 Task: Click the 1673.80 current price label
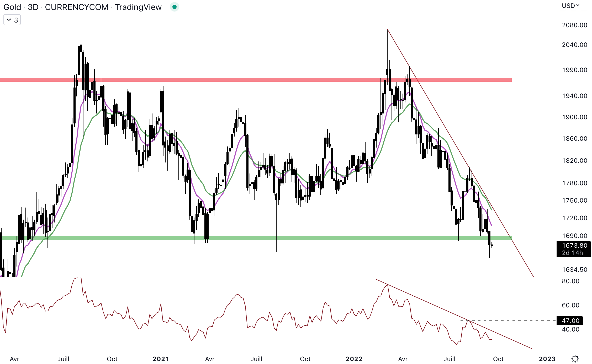pos(573,246)
